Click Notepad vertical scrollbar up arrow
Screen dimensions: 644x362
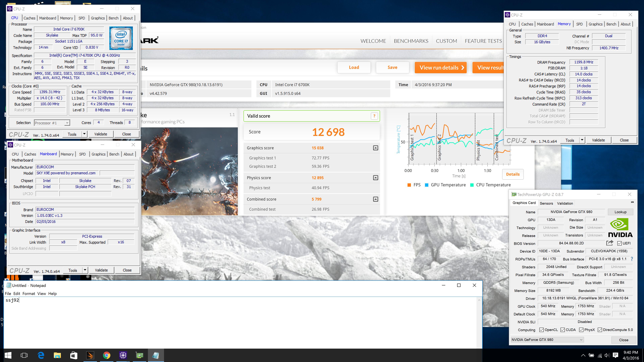pyautogui.click(x=479, y=300)
